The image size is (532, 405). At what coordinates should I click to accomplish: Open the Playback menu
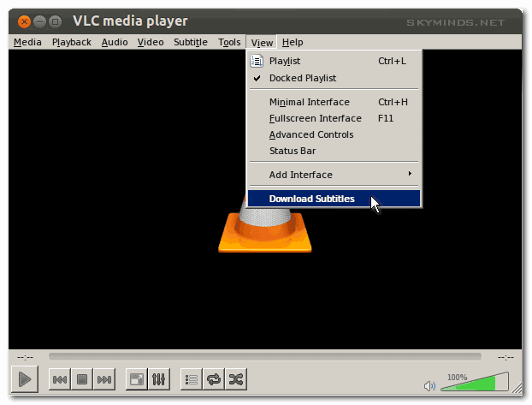[72, 42]
